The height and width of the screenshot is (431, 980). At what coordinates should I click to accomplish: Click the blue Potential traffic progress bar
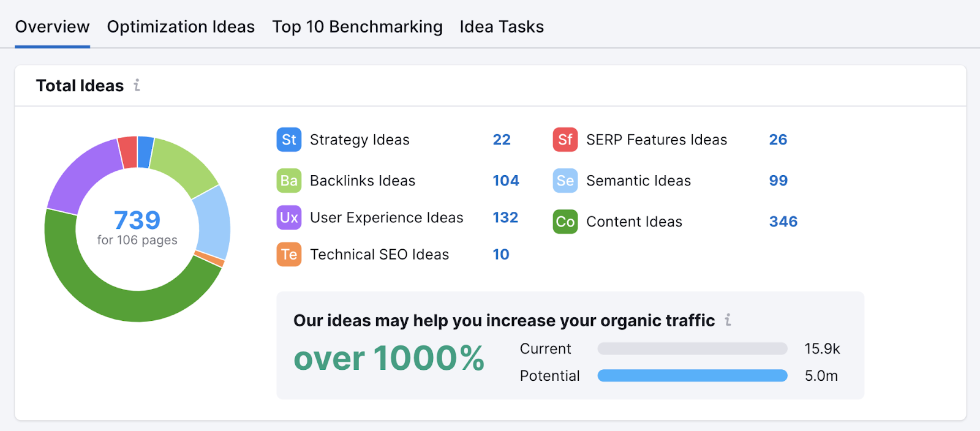tap(692, 375)
